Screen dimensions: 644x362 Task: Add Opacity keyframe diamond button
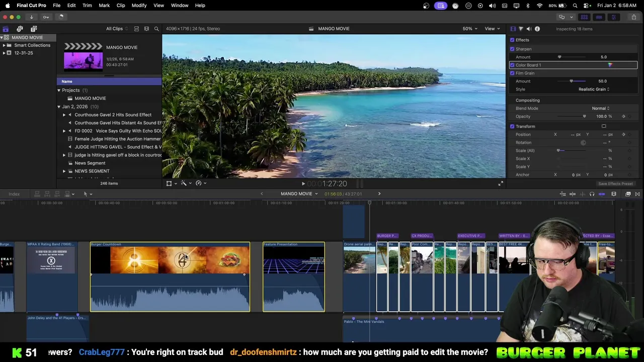tap(624, 116)
